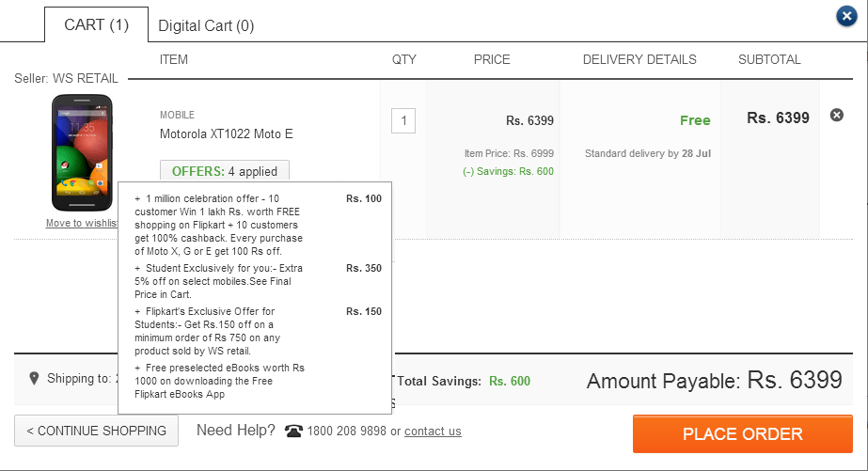Close the cart dialog with the blue X
The height and width of the screenshot is (471, 868).
[846, 17]
